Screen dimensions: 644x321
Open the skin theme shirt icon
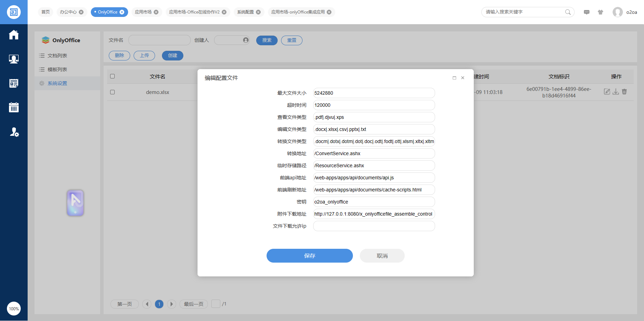coord(600,12)
